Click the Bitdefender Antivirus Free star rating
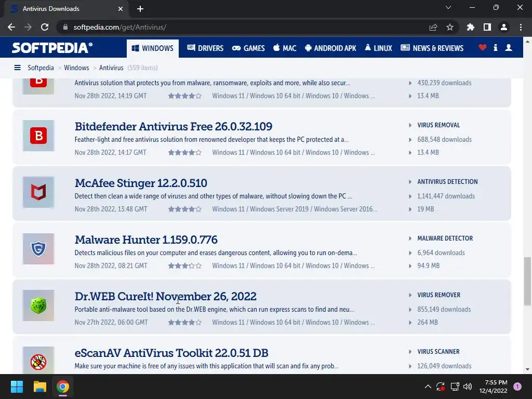Image resolution: width=532 pixels, height=399 pixels. pos(185,153)
